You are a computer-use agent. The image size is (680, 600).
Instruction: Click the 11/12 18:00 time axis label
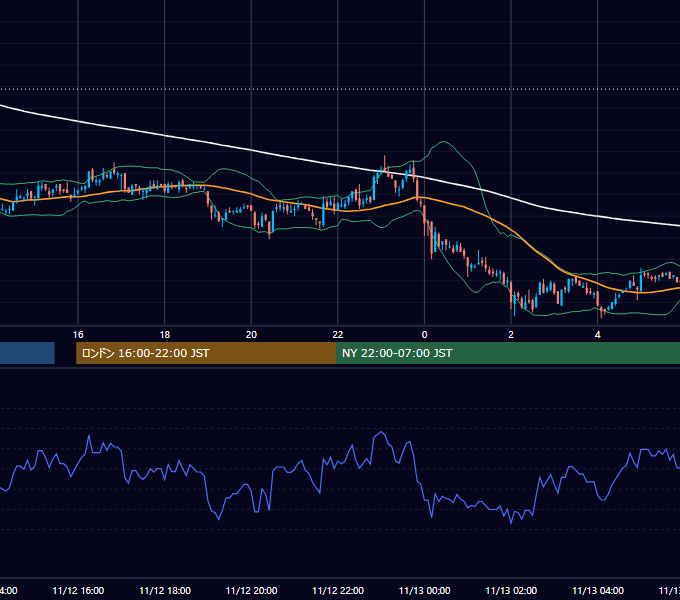pyautogui.click(x=165, y=590)
